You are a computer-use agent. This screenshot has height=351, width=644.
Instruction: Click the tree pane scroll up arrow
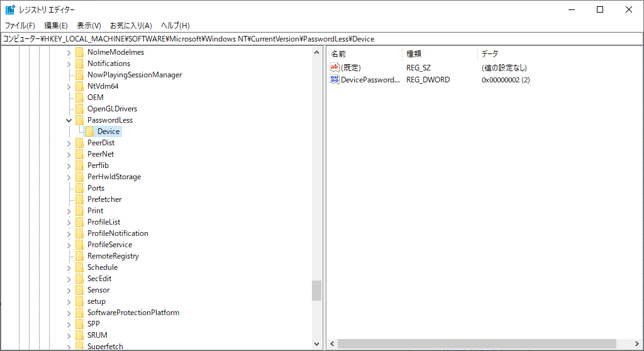click(x=317, y=52)
